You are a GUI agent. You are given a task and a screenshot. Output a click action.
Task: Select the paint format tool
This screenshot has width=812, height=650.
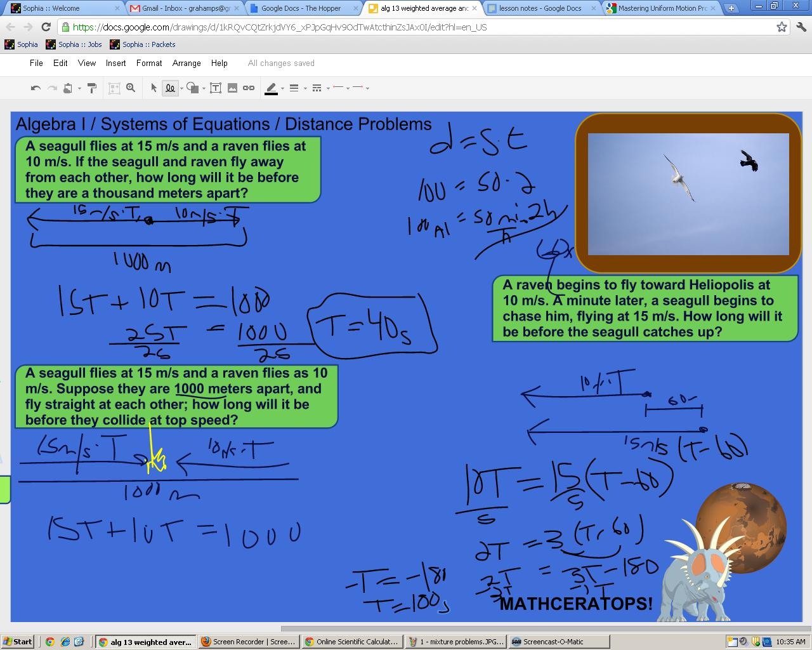(x=91, y=88)
